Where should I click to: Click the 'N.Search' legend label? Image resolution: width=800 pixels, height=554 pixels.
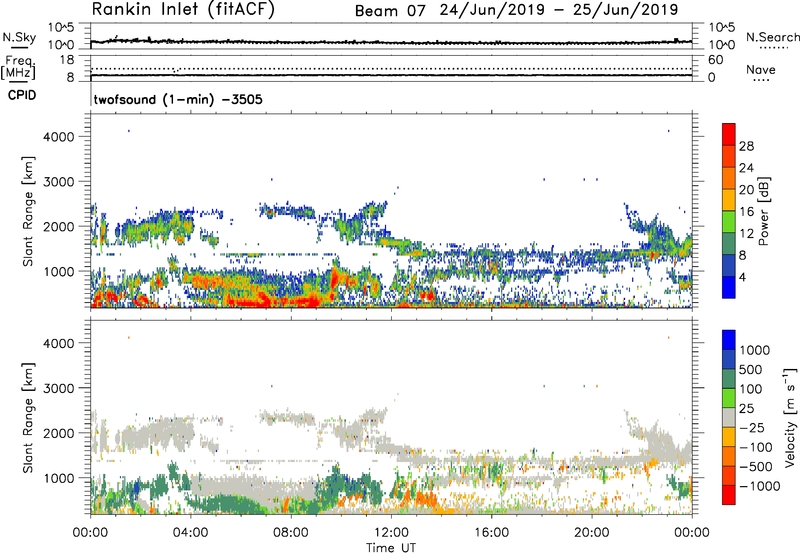[x=773, y=37]
